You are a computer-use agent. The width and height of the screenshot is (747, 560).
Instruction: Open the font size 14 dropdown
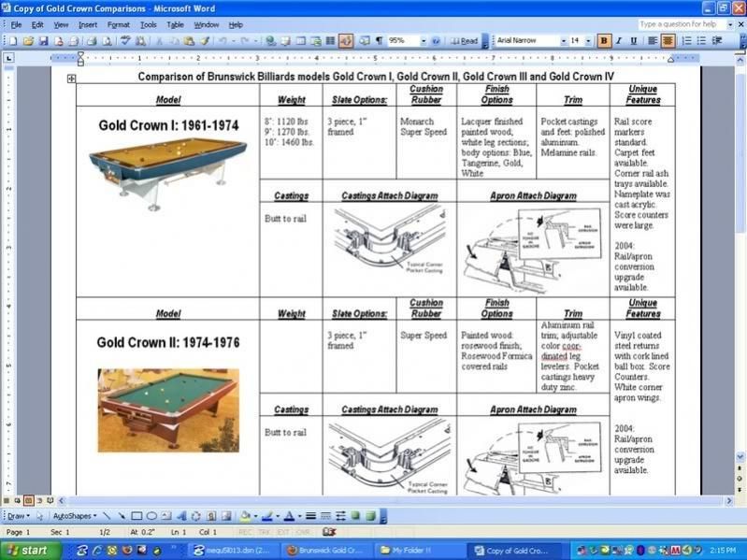click(x=588, y=41)
